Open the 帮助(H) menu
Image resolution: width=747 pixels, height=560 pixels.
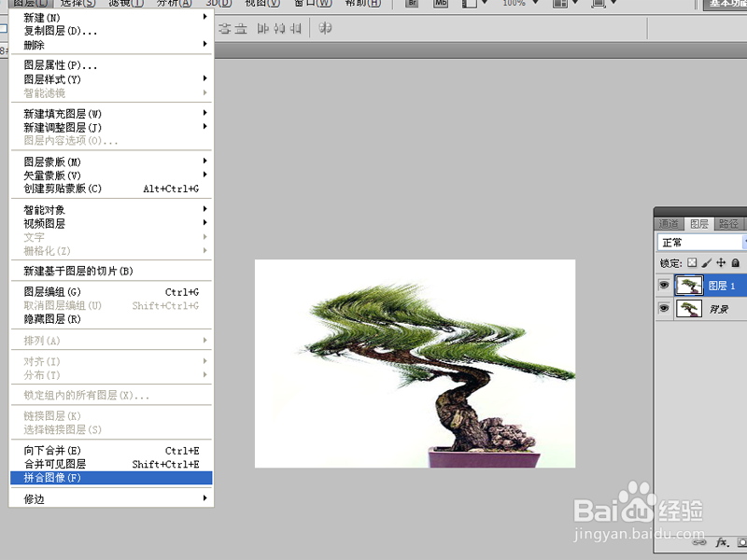click(x=362, y=3)
